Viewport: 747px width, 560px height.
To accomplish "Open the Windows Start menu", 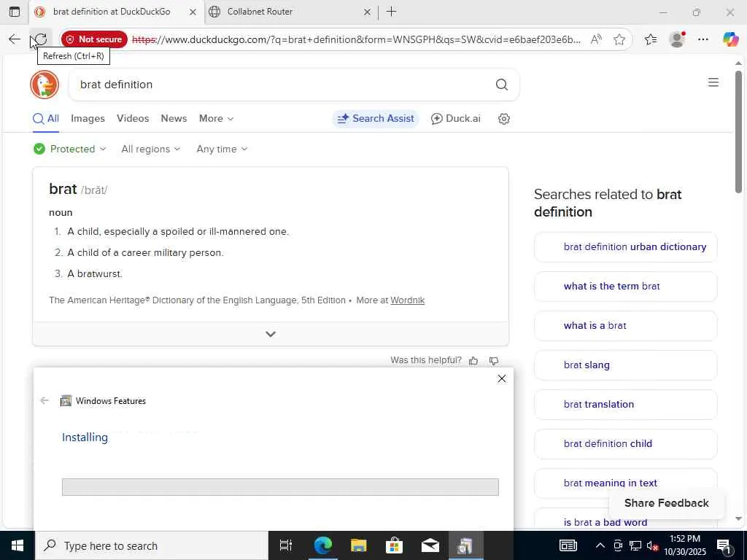I will pyautogui.click(x=18, y=545).
